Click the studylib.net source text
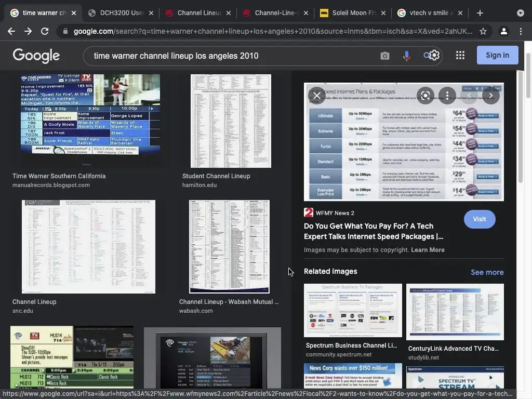 [x=423, y=357]
